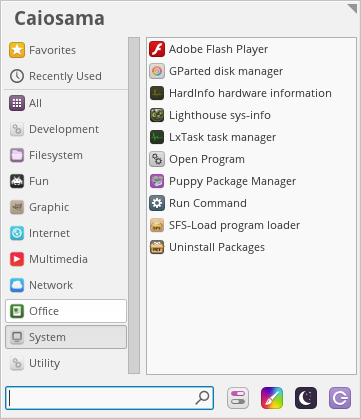Click the magnifier search icon
The width and height of the screenshot is (361, 419).
(202, 398)
